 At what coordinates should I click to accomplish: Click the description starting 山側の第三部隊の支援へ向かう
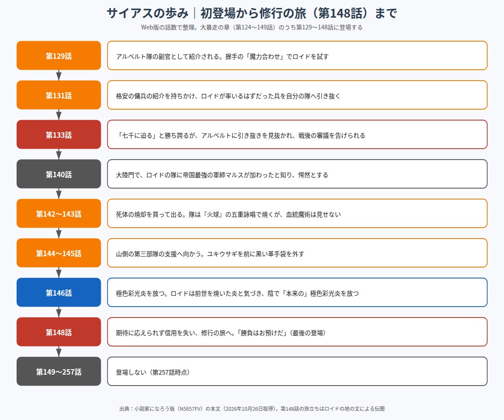point(297,253)
